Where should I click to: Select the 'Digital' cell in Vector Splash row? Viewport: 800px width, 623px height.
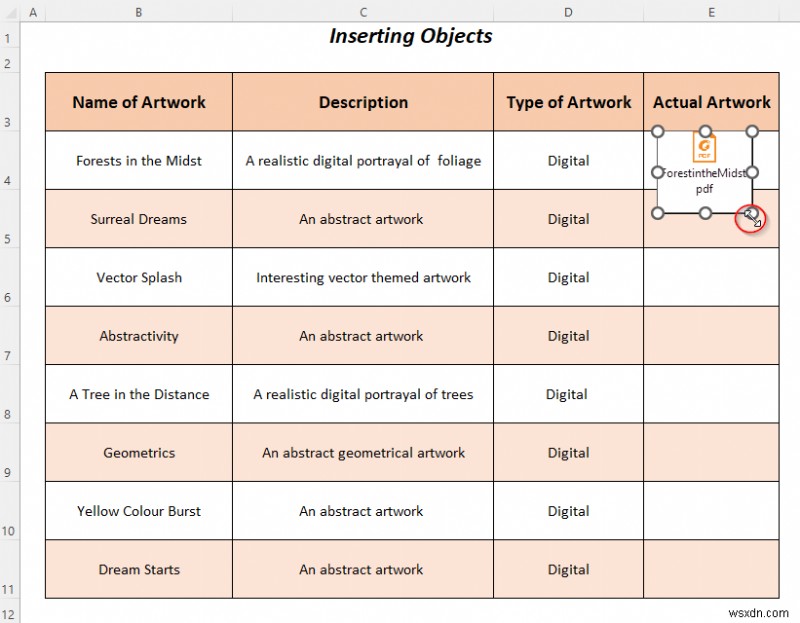pyautogui.click(x=568, y=277)
